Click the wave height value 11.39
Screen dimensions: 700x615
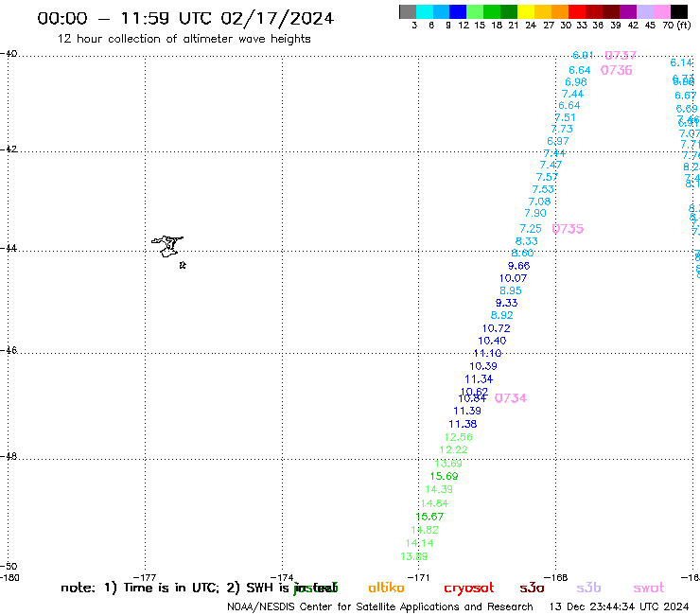coord(467,411)
